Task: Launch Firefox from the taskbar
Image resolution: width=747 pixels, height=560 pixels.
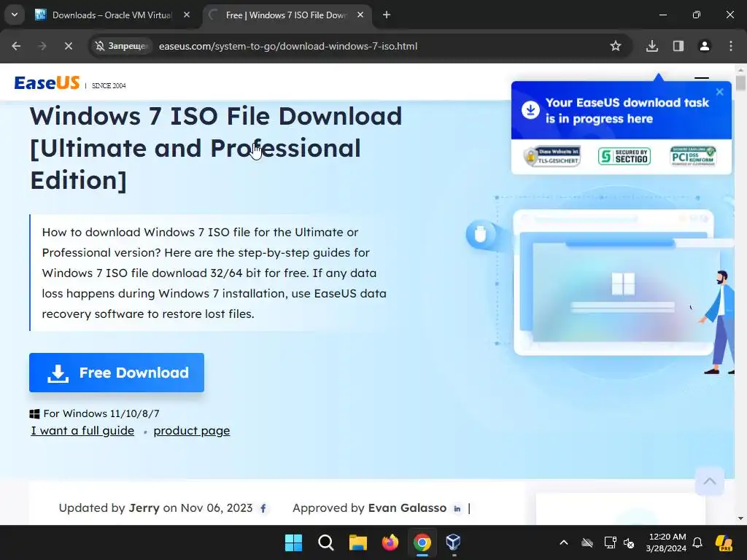Action: [x=390, y=542]
